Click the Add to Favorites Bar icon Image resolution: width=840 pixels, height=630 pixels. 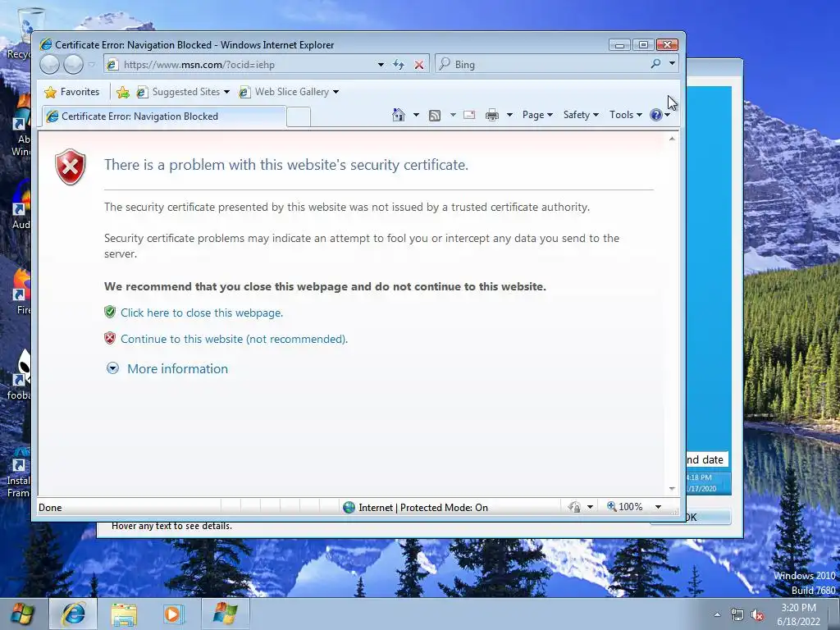(x=123, y=92)
